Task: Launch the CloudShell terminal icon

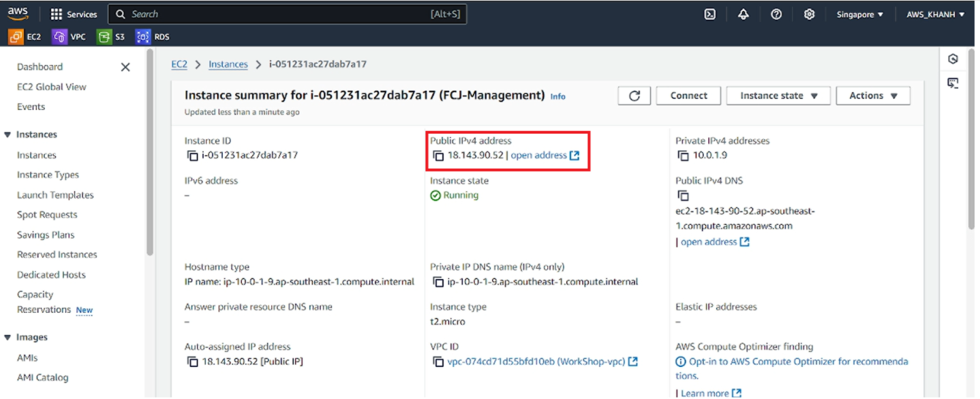Action: coord(709,14)
